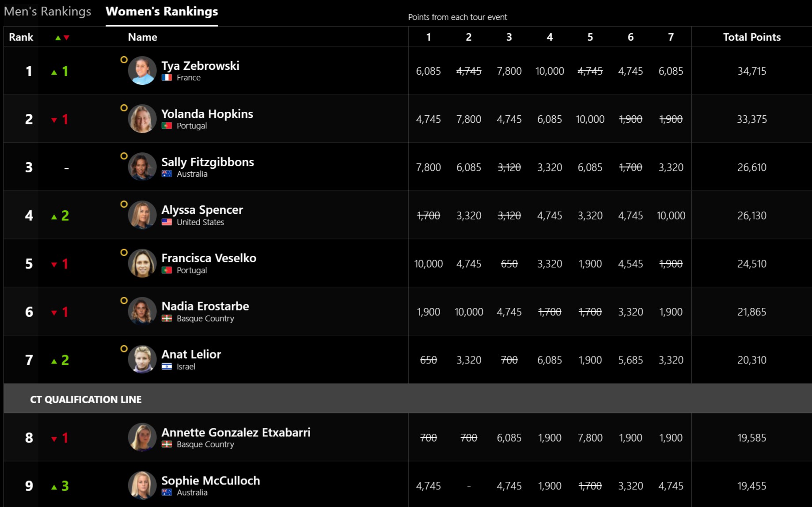Click Nadia Erostarbe's Basque Country flag
Viewport: 812px width, 507px height.
tap(167, 318)
